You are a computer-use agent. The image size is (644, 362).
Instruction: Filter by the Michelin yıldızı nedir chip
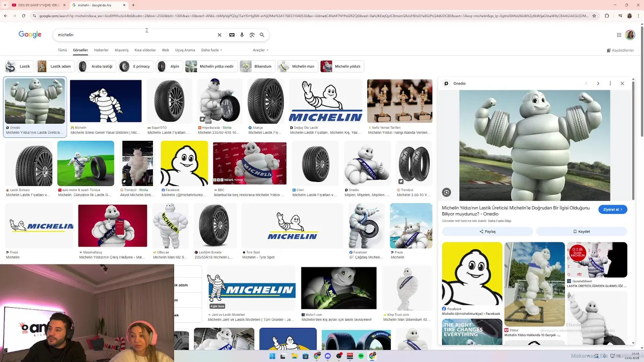tap(211, 66)
